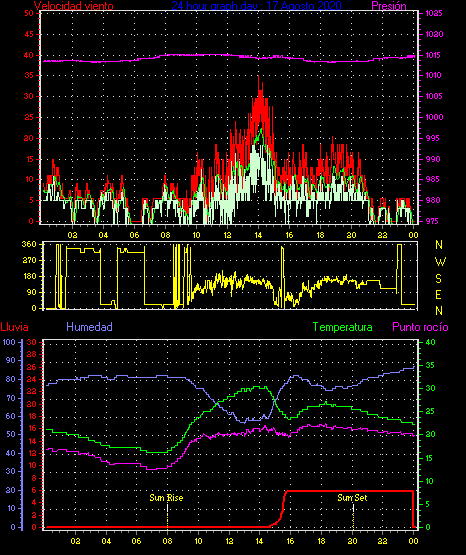Click the 'E' compass direction letter
The image size is (466, 555).
pyautogui.click(x=438, y=294)
